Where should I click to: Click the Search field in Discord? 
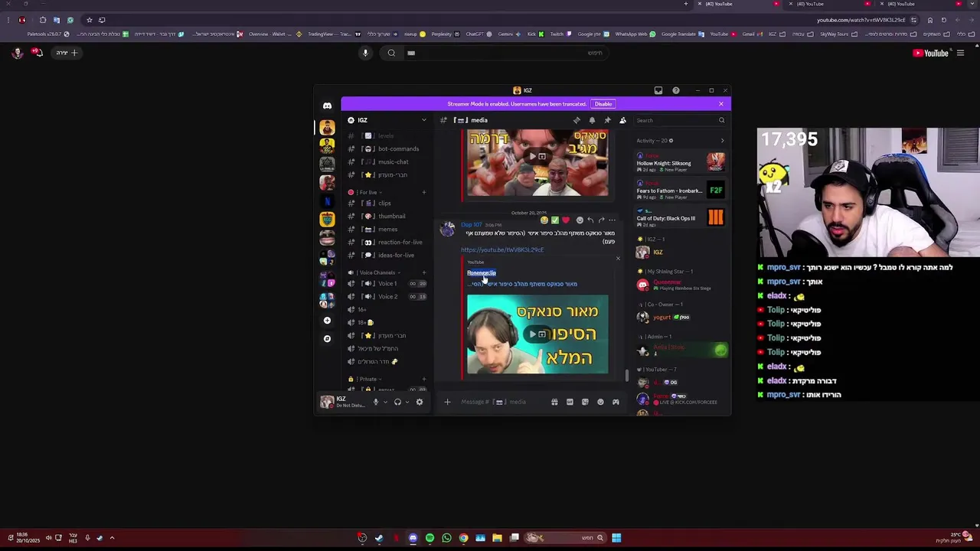[x=680, y=120]
